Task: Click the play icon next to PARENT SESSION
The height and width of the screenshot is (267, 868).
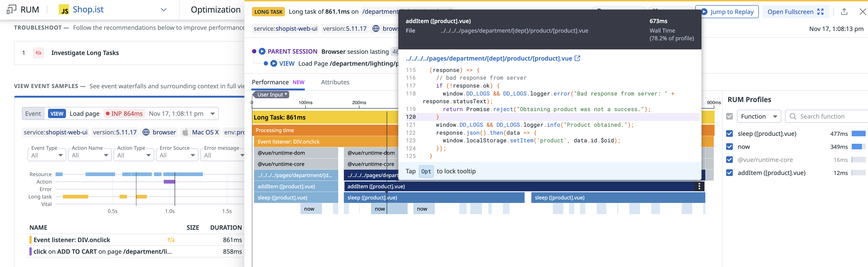Action: [262, 51]
